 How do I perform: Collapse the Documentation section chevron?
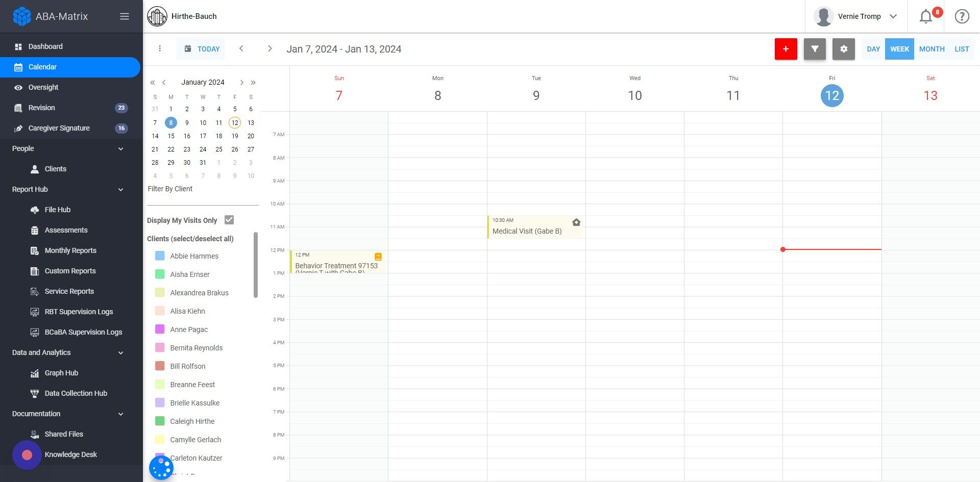tap(121, 414)
